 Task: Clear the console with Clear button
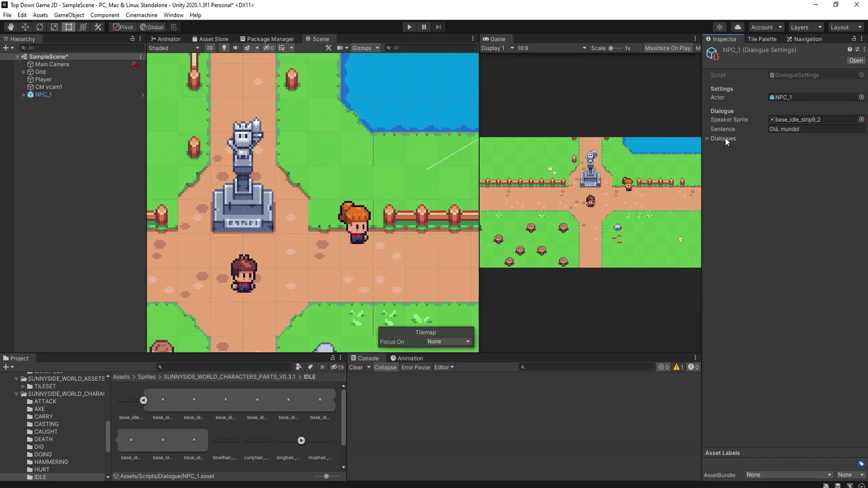(356, 367)
